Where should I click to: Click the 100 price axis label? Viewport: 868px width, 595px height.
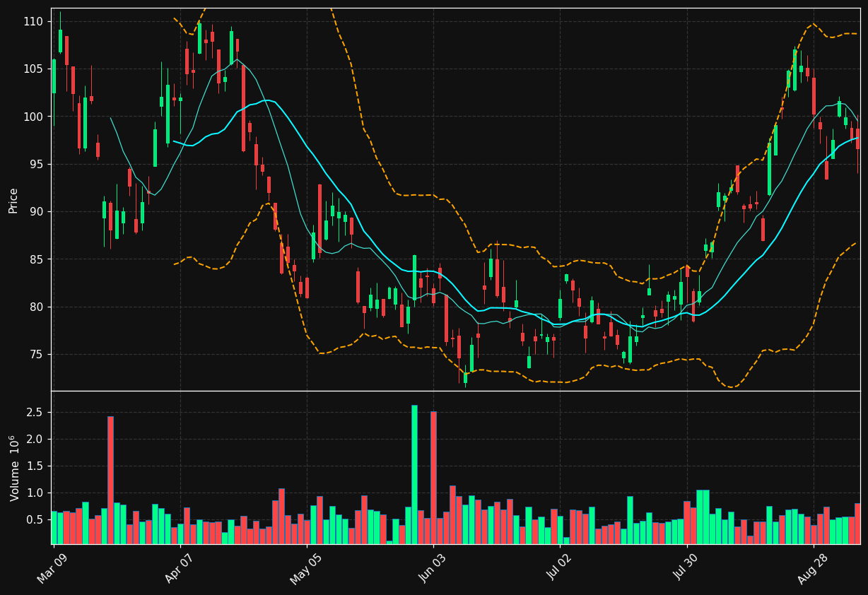tap(33, 117)
